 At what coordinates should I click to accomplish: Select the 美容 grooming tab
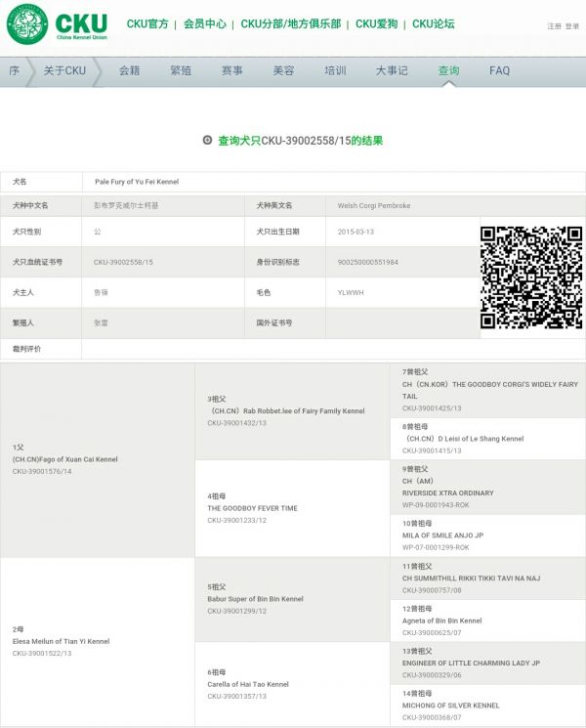pyautogui.click(x=283, y=70)
